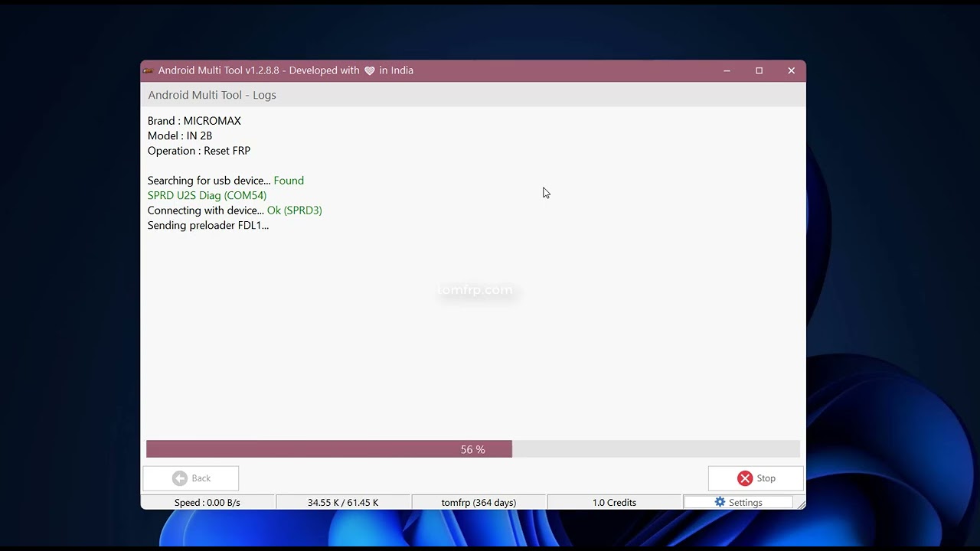Click the tomfrp (364 days) license status
Image resolution: width=980 pixels, height=551 pixels.
pyautogui.click(x=479, y=503)
